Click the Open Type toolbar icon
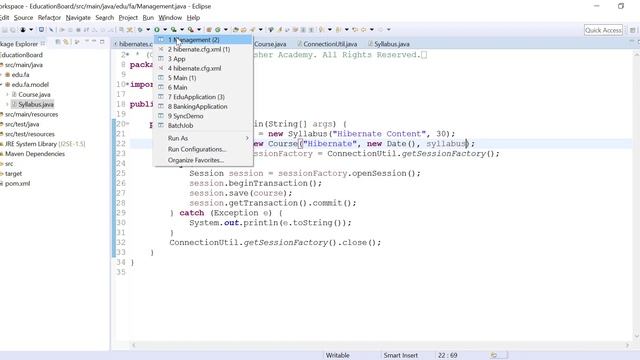Screen dimensions: 640x360 pos(236,29)
